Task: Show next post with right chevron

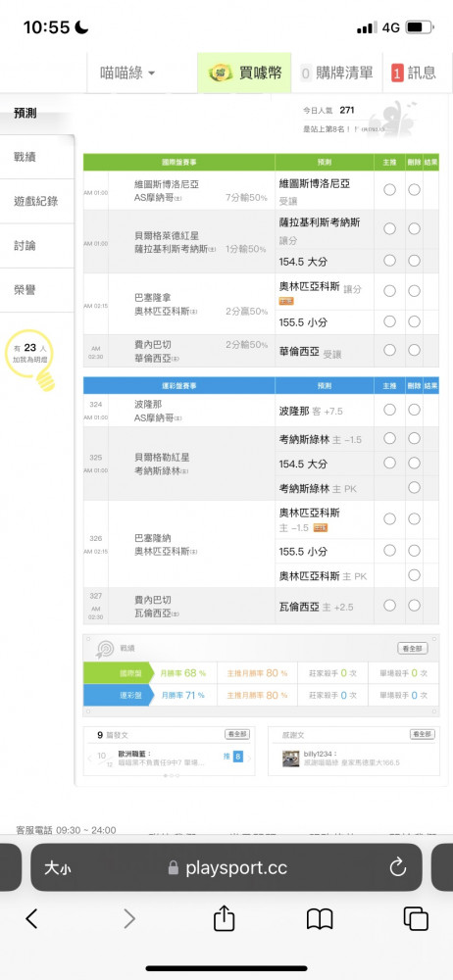Action: pos(249,759)
